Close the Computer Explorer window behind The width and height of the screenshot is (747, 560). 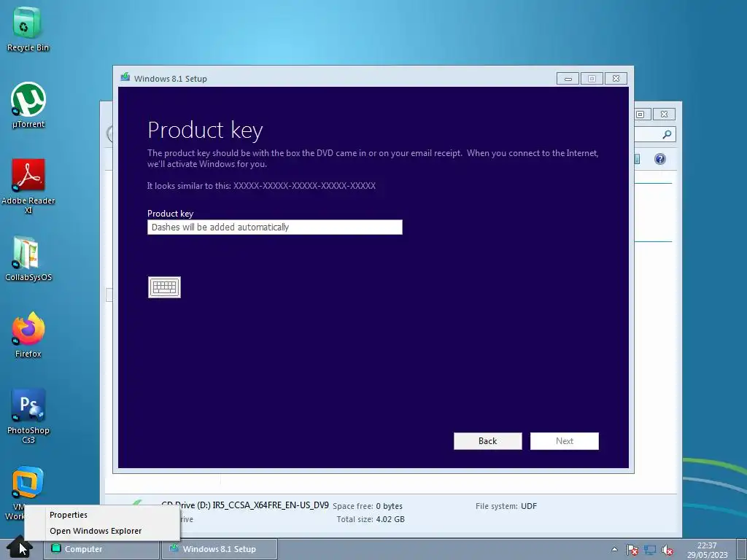[664, 114]
